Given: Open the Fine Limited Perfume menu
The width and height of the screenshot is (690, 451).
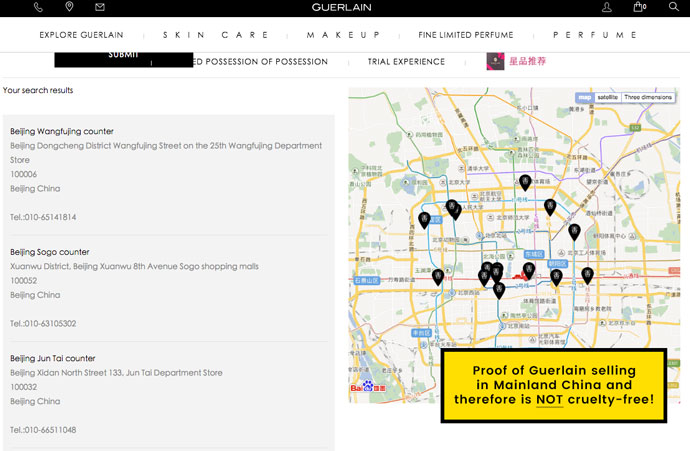Looking at the screenshot, I should pyautogui.click(x=466, y=35).
